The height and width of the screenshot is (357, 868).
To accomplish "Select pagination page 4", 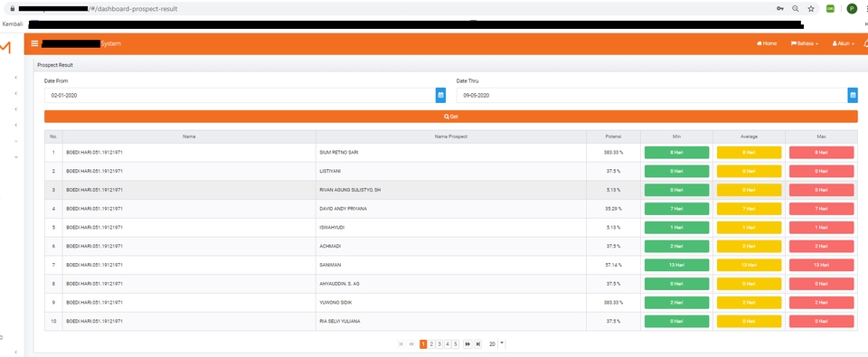I will tap(448, 344).
